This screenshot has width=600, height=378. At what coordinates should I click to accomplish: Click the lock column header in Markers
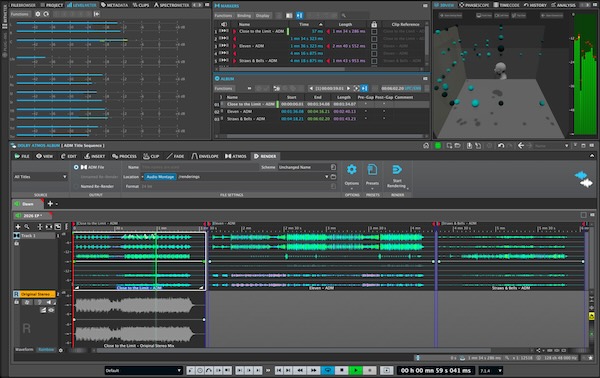click(374, 24)
